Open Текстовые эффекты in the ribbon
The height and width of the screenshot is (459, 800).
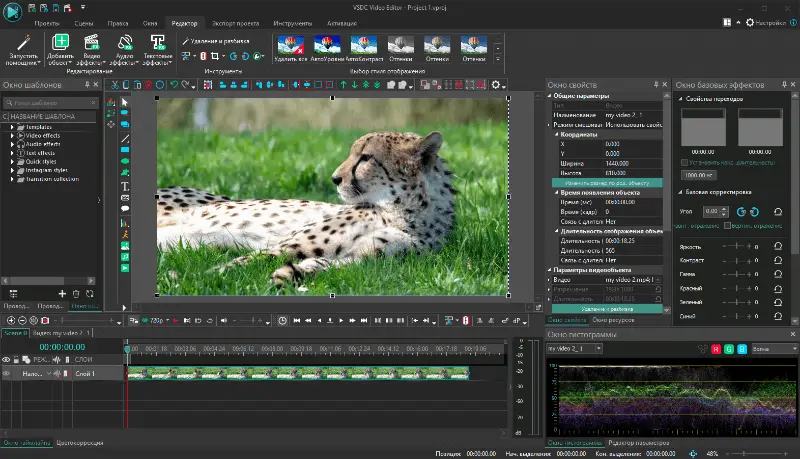point(158,49)
